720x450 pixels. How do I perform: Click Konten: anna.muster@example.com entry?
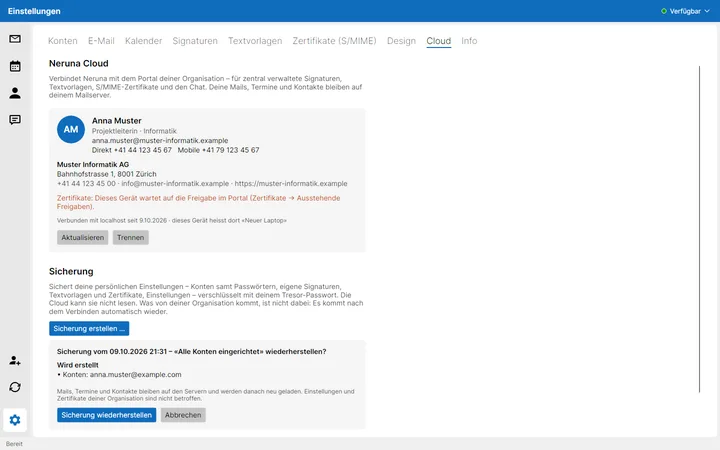pos(119,375)
